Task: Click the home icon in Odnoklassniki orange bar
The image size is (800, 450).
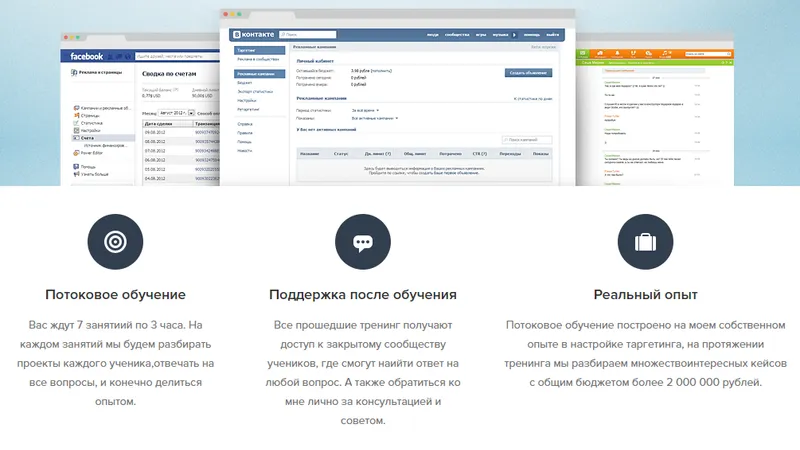Action: (x=600, y=53)
